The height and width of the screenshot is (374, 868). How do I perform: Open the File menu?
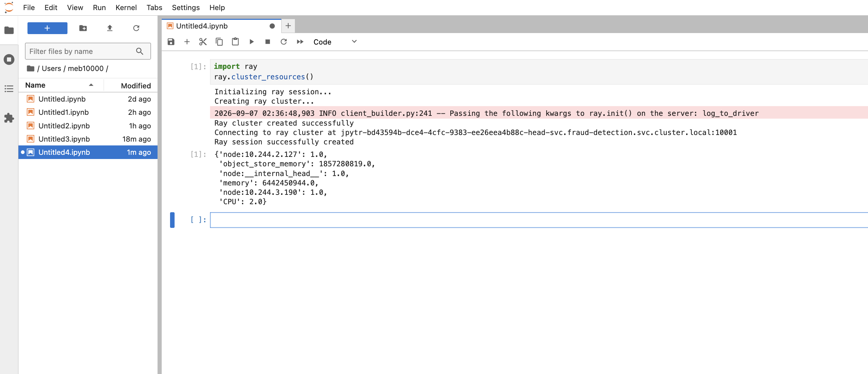29,8
